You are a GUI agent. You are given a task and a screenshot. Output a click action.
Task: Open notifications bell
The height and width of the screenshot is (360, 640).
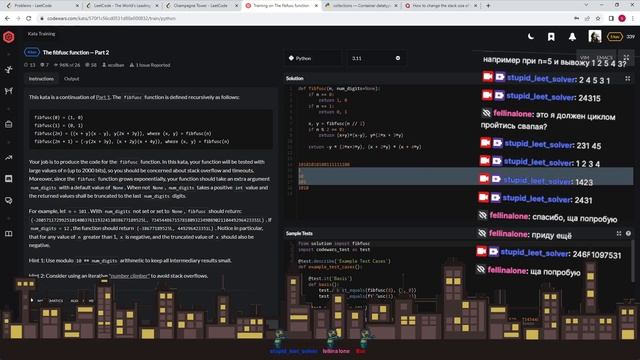tap(572, 37)
